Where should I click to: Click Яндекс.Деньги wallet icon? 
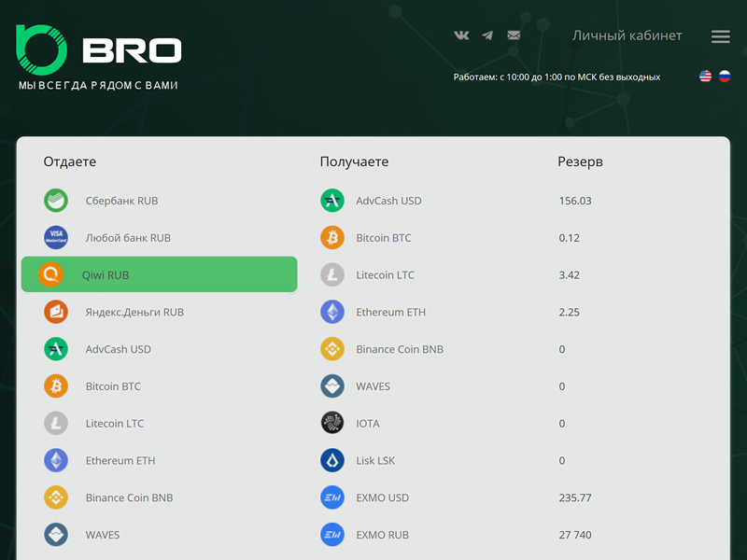pos(56,312)
